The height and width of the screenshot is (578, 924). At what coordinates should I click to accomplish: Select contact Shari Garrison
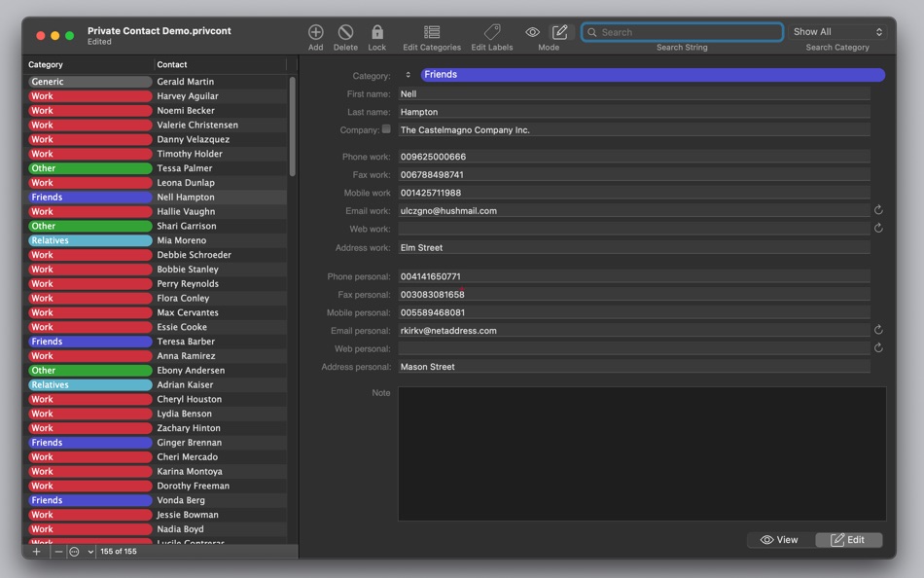pos(186,226)
